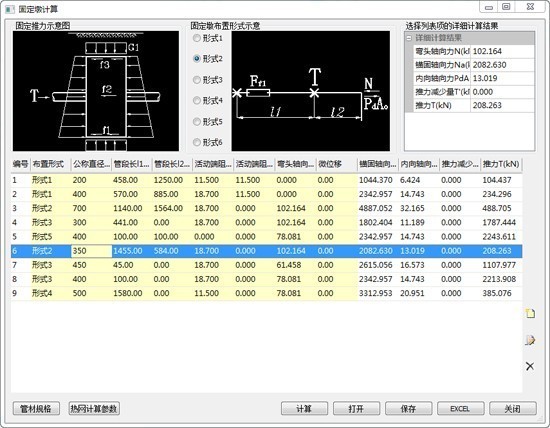The height and width of the screenshot is (428, 550).
Task: Click the 布置形式 column header
Action: click(51, 164)
